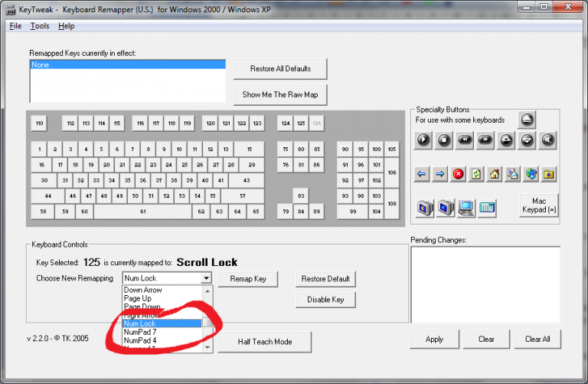Image resolution: width=588 pixels, height=384 pixels.
Task: Select the browser Refresh specialty icon
Action: (476, 174)
